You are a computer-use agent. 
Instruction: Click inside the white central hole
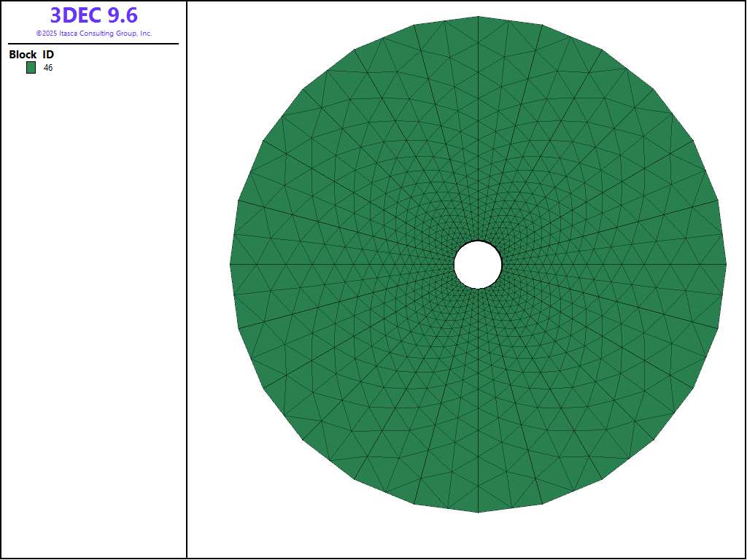[x=478, y=265]
